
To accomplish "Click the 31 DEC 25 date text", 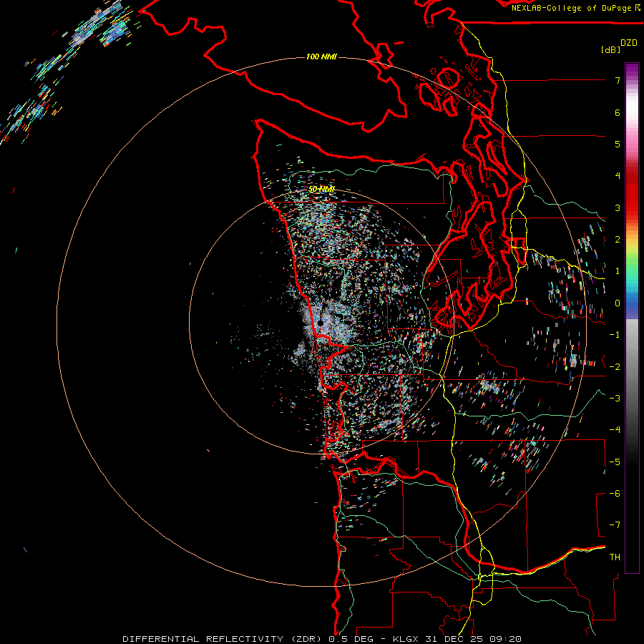I will (453, 639).
